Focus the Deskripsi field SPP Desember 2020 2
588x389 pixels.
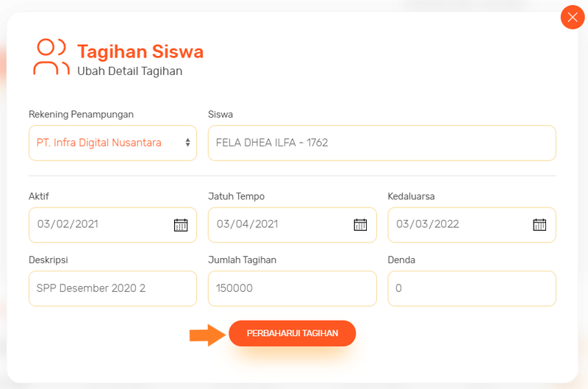coord(113,288)
